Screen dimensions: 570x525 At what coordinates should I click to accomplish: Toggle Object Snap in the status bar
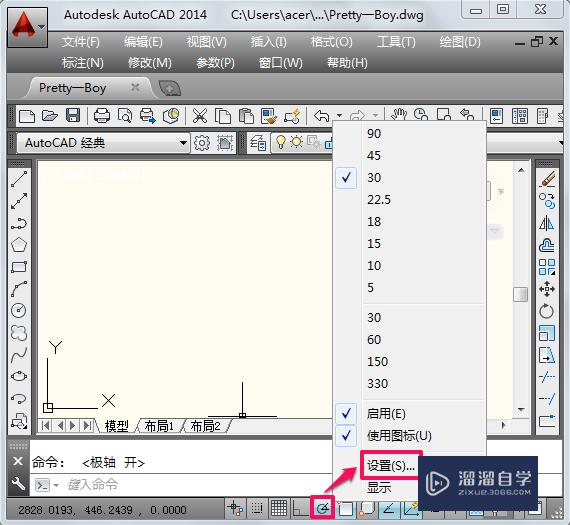[x=345, y=508]
